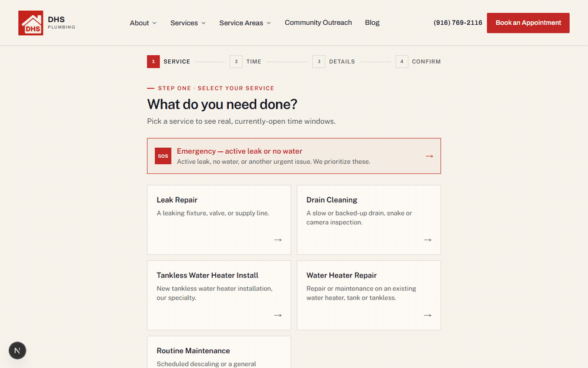Expand the Service Areas menu chevron
The width and height of the screenshot is (588, 368).
pyautogui.click(x=269, y=23)
